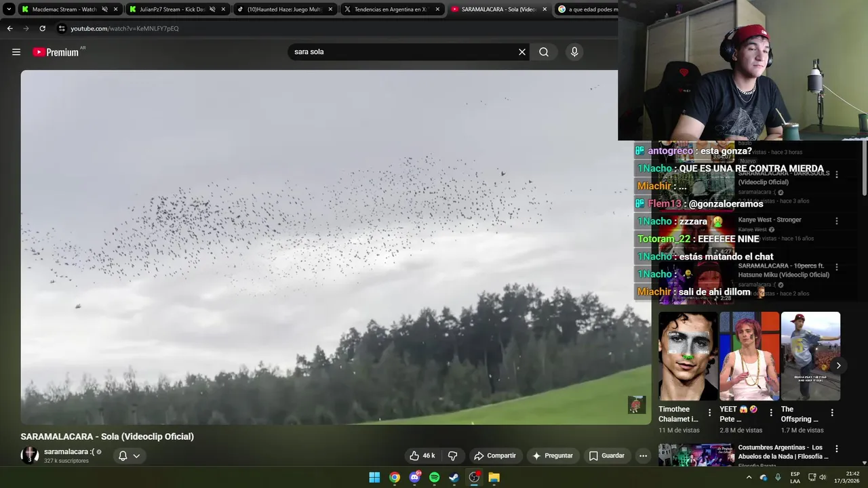The height and width of the screenshot is (488, 868).
Task: Unmute the Macdemac Stream tab audio
Action: pos(104,9)
